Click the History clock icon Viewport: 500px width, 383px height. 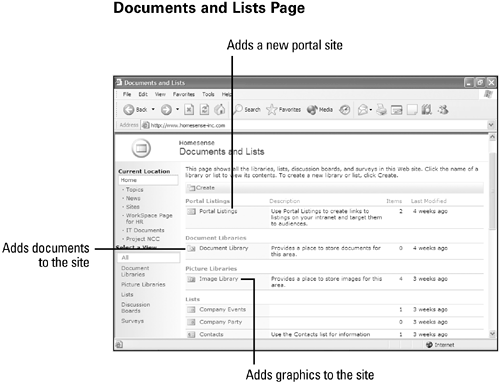click(345, 110)
